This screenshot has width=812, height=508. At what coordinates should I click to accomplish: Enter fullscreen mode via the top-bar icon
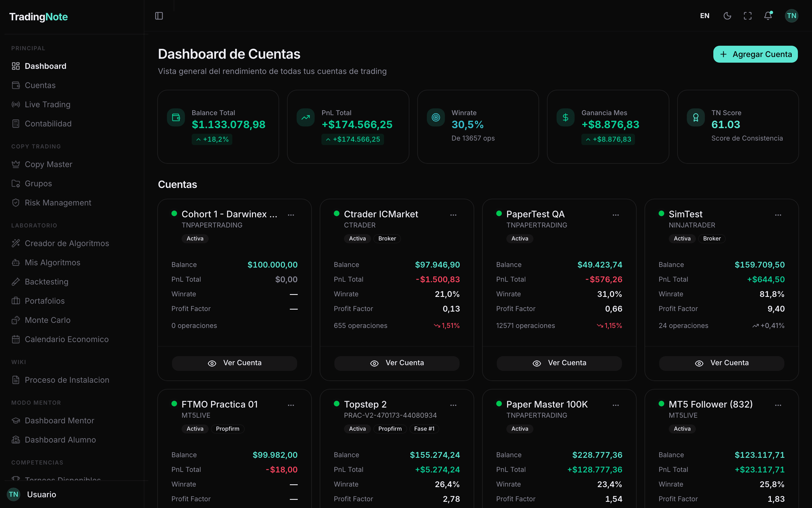tap(748, 16)
